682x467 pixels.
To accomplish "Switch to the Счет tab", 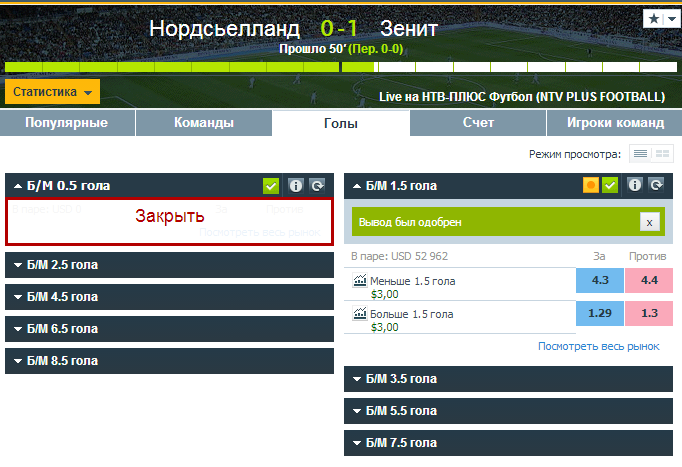I will point(478,123).
